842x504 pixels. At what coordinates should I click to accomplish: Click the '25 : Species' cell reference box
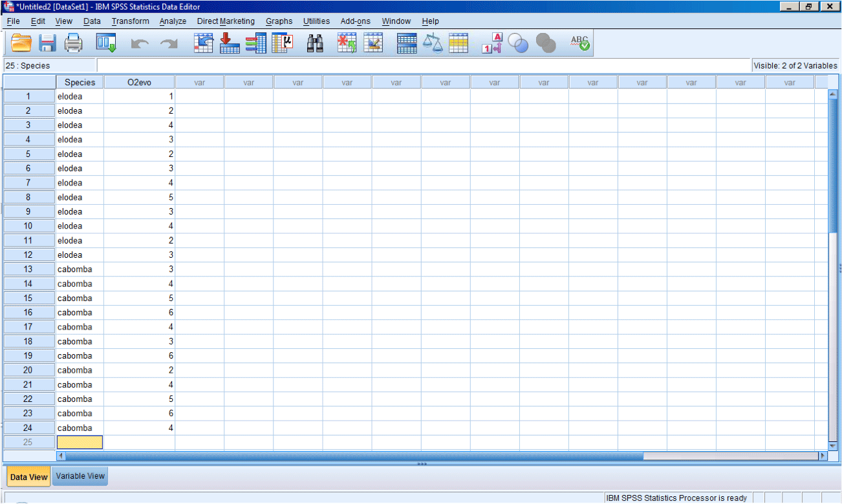tap(49, 65)
